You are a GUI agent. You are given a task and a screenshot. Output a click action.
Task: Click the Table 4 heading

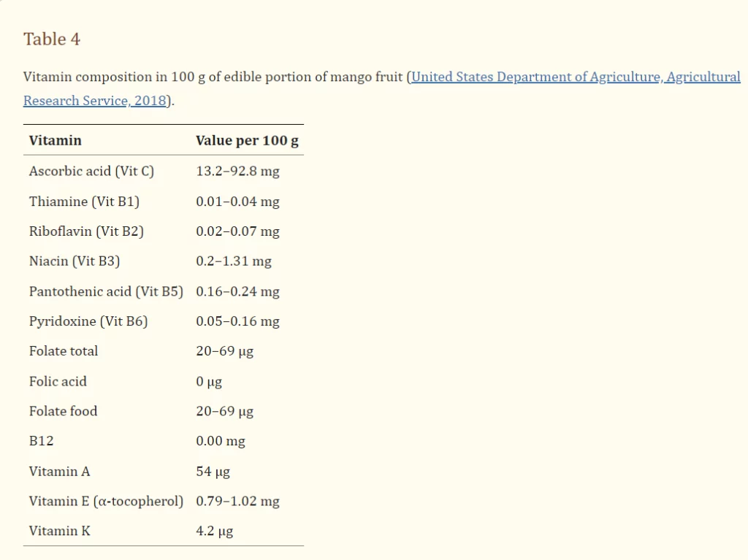(51, 39)
